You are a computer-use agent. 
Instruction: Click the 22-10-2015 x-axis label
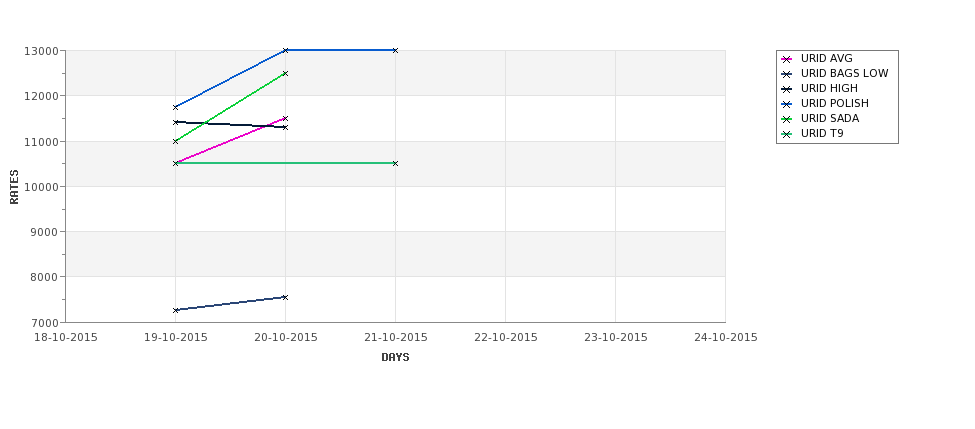506,338
